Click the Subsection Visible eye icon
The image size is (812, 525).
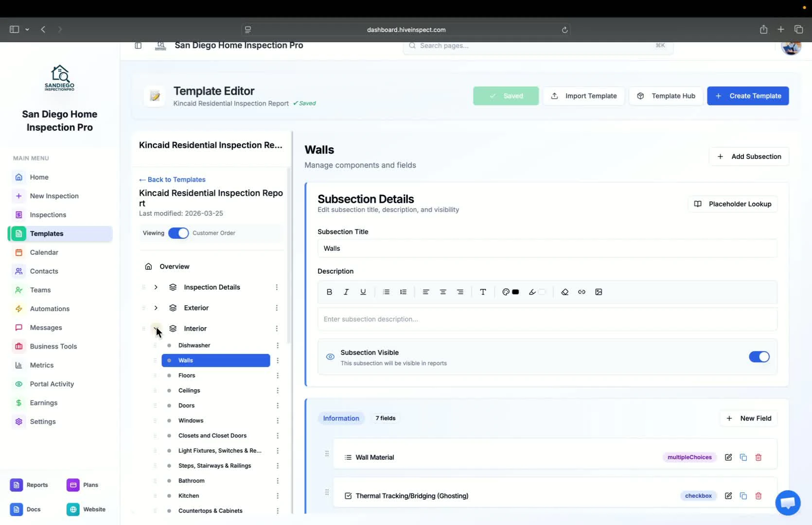330,357
